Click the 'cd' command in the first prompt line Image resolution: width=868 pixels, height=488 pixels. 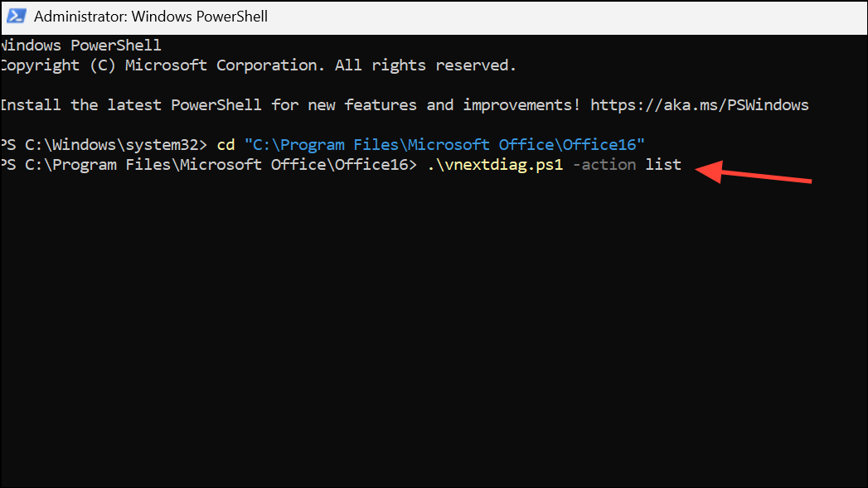pos(225,145)
